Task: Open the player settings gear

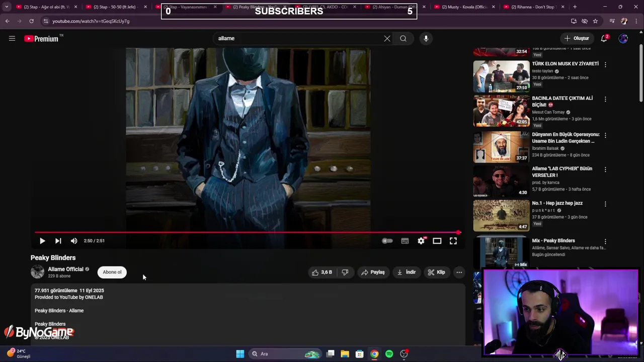Action: 421,241
